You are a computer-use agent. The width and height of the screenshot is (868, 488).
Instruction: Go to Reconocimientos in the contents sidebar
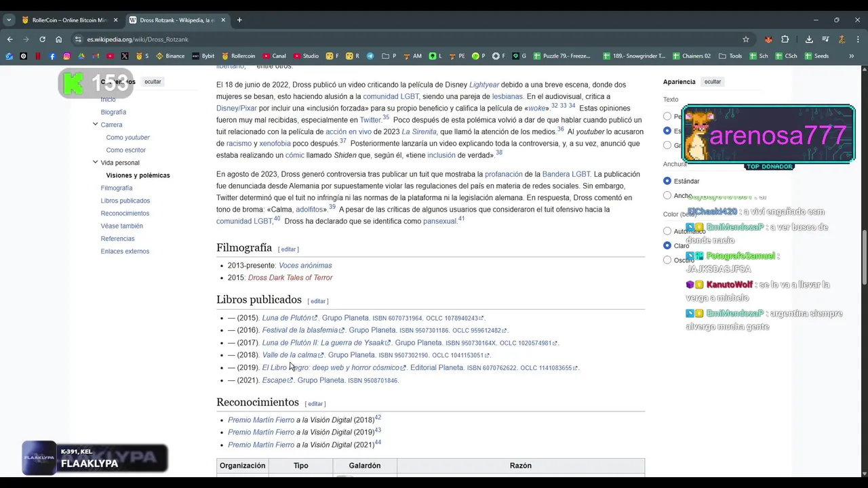tap(125, 213)
